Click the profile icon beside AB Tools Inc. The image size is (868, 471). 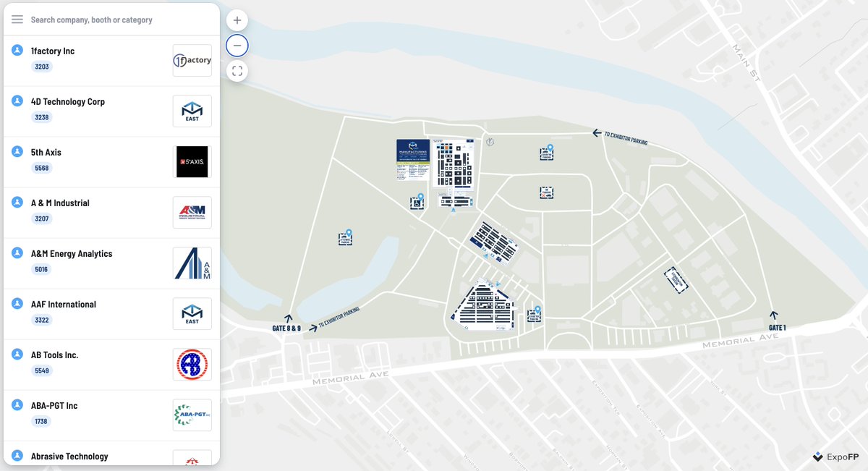click(x=17, y=354)
